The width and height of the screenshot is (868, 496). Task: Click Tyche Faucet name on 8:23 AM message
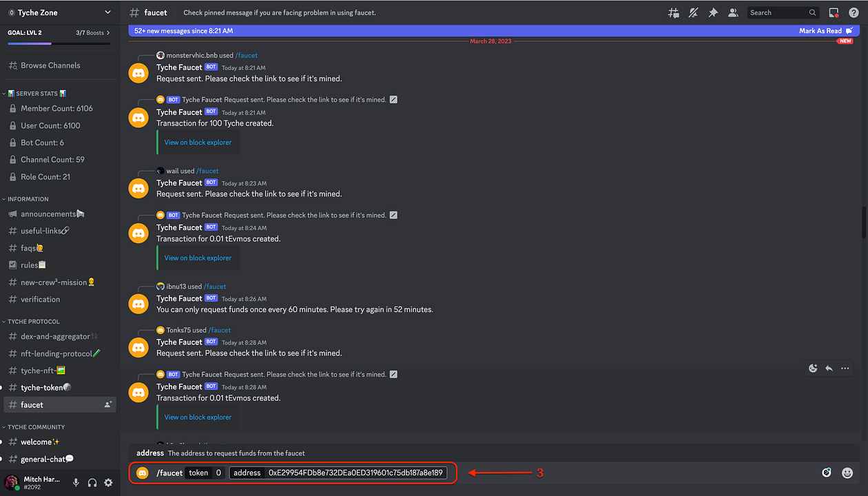tap(179, 183)
